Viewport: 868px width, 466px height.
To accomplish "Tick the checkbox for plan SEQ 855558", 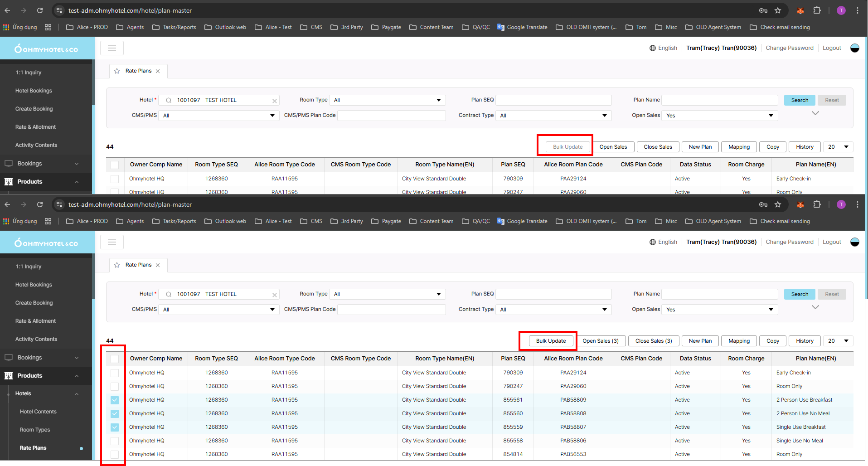I will pos(115,441).
